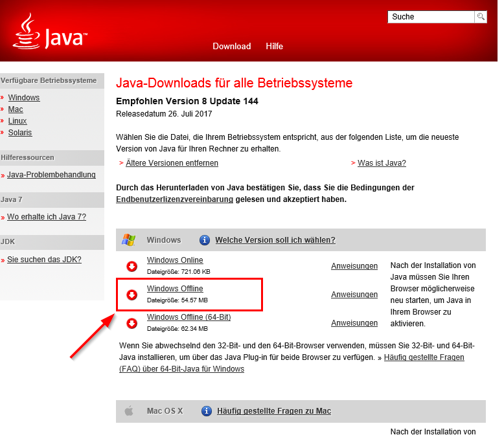Click the Dateigröße: 54.57 MB text
This screenshot has width=504, height=437.
click(x=178, y=300)
